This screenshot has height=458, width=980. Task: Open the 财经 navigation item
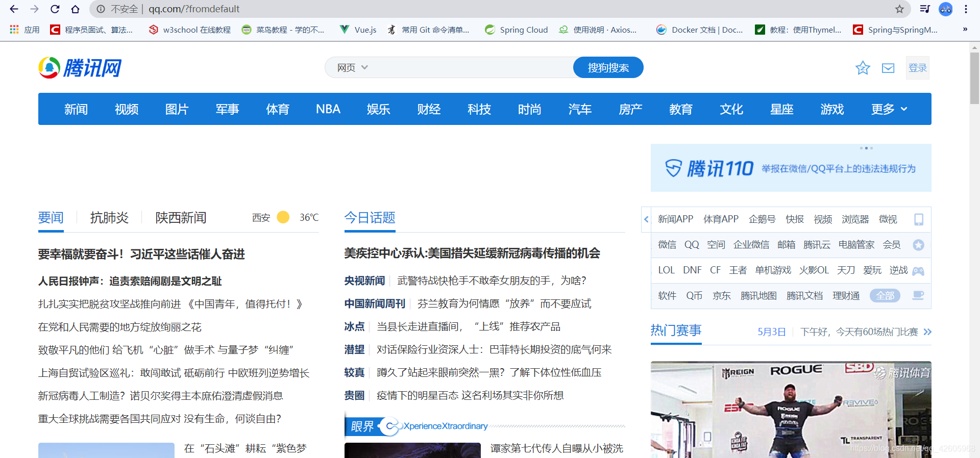(x=429, y=109)
